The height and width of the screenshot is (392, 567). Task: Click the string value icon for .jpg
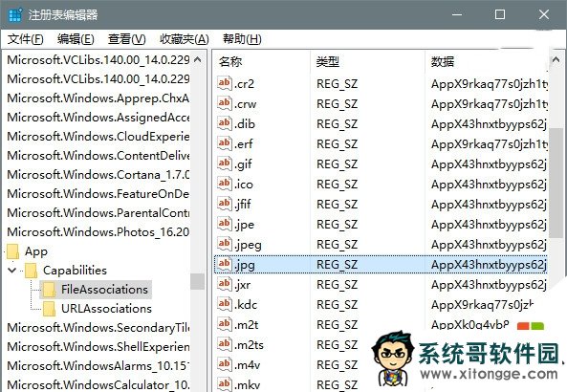tap(224, 264)
